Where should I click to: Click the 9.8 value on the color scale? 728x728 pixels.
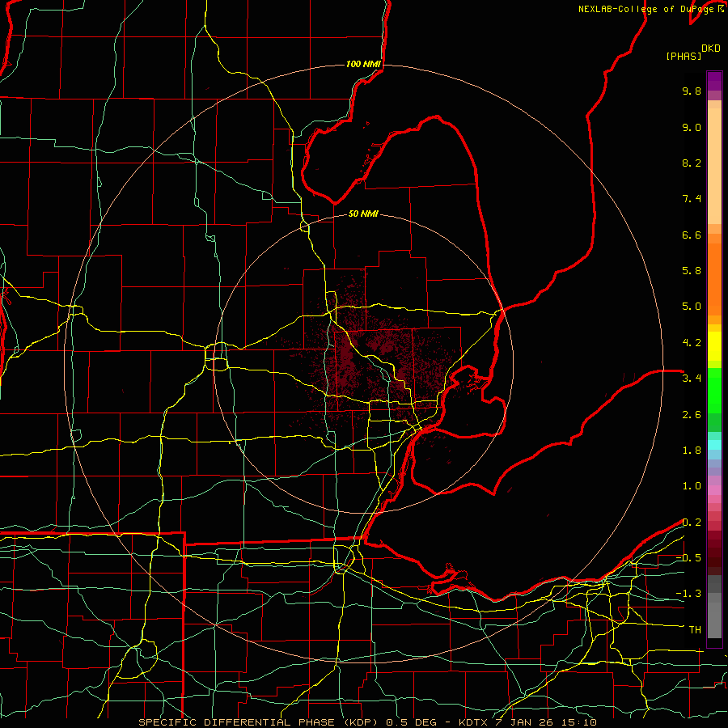click(x=692, y=91)
